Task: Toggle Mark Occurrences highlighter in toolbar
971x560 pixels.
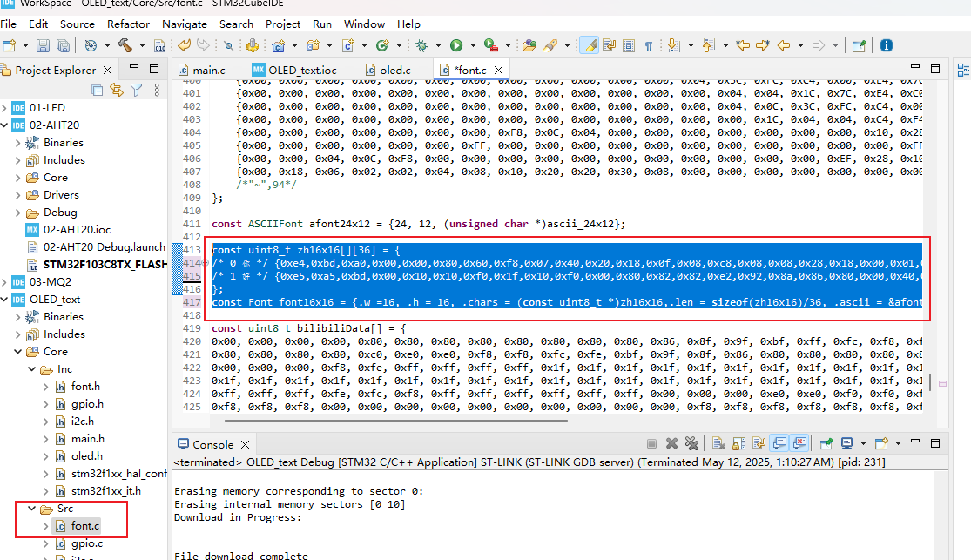Action: pos(588,44)
